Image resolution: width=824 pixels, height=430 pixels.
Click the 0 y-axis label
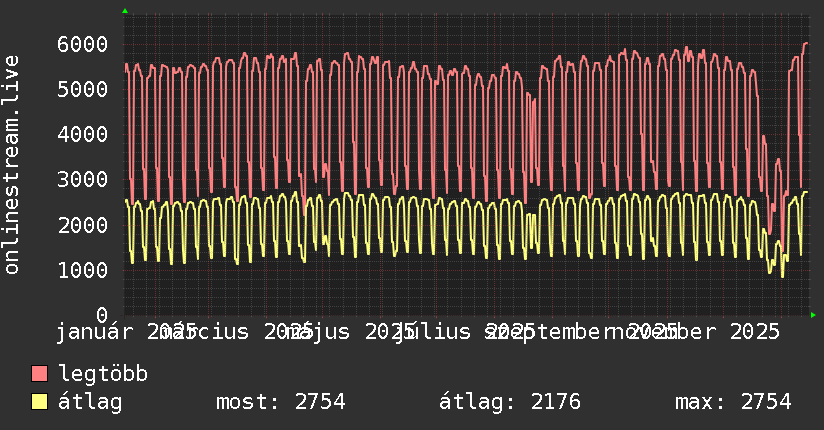click(x=102, y=315)
